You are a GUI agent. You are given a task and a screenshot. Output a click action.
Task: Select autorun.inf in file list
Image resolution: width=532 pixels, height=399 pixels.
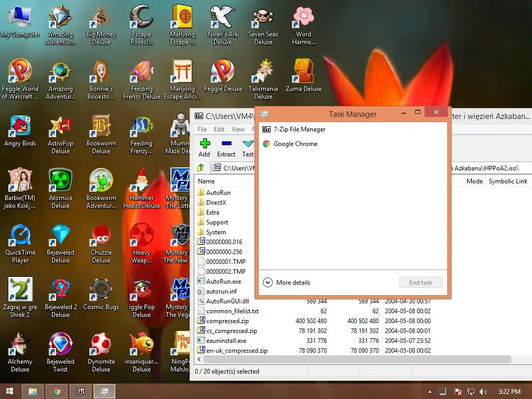point(221,291)
